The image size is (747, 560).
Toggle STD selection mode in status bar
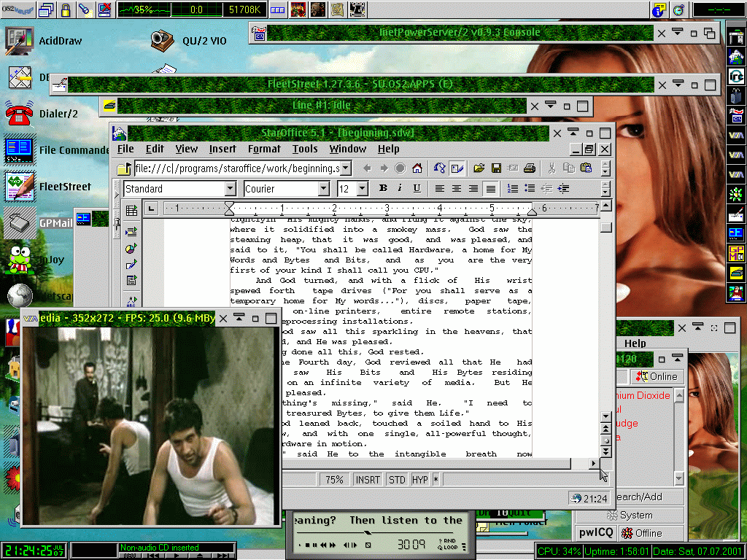pos(397,480)
